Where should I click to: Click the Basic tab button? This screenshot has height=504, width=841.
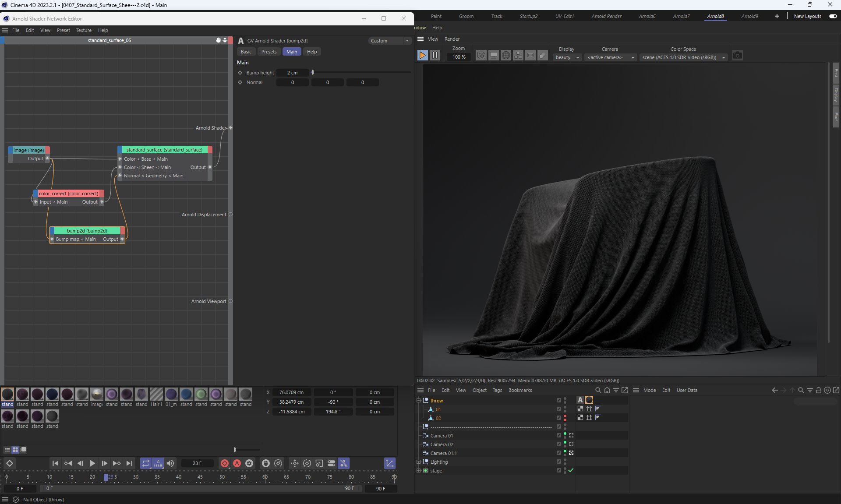coord(246,52)
